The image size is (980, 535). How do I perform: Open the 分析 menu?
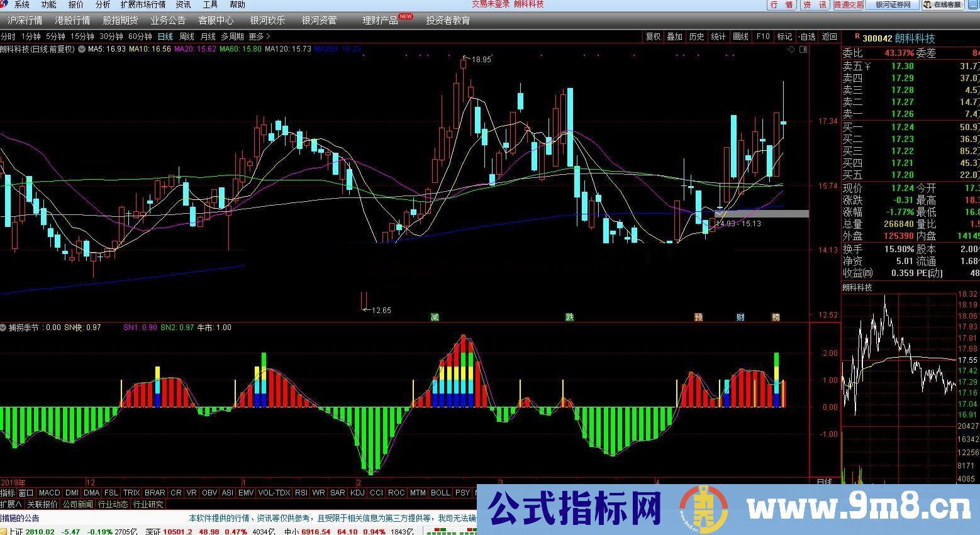point(103,4)
